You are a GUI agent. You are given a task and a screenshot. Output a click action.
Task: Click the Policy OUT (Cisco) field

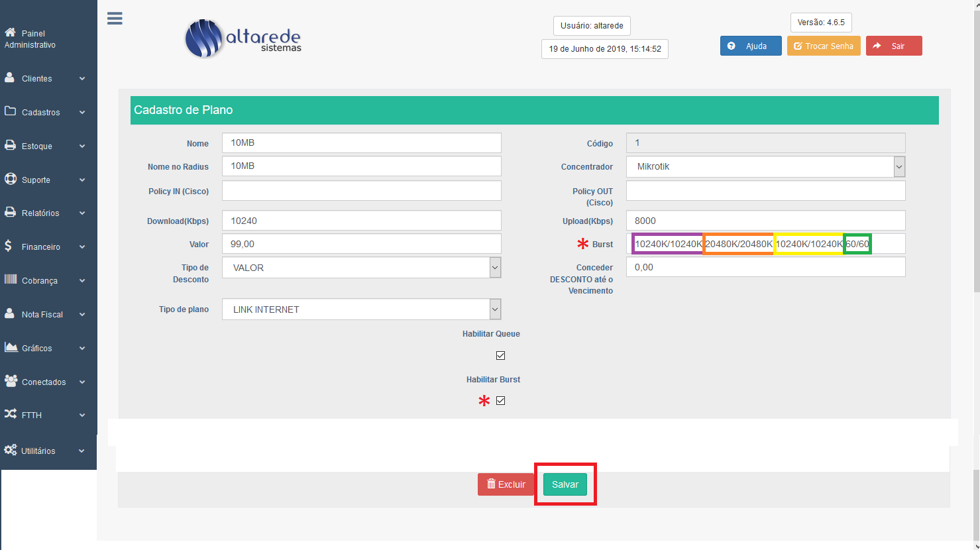pyautogui.click(x=765, y=190)
